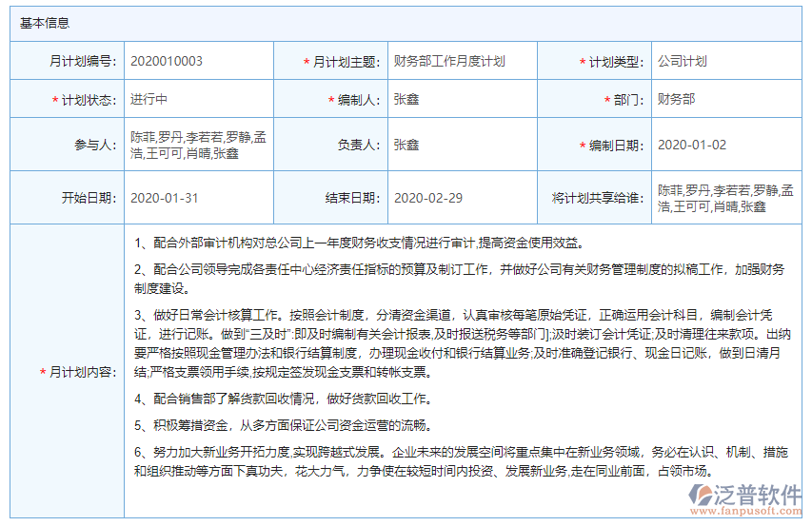The image size is (812, 526).
Task: Open the 计划状态 field showing 进行中
Action: point(149,99)
